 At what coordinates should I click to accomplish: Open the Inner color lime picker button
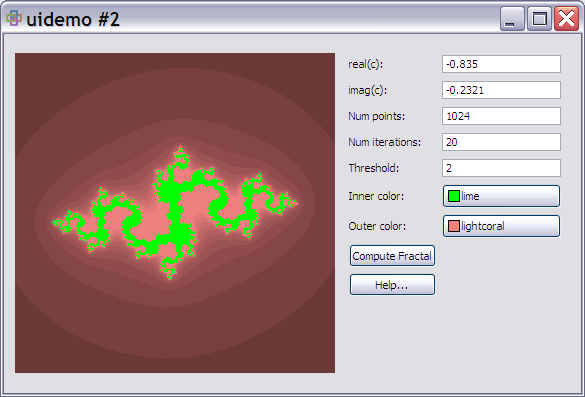point(501,196)
